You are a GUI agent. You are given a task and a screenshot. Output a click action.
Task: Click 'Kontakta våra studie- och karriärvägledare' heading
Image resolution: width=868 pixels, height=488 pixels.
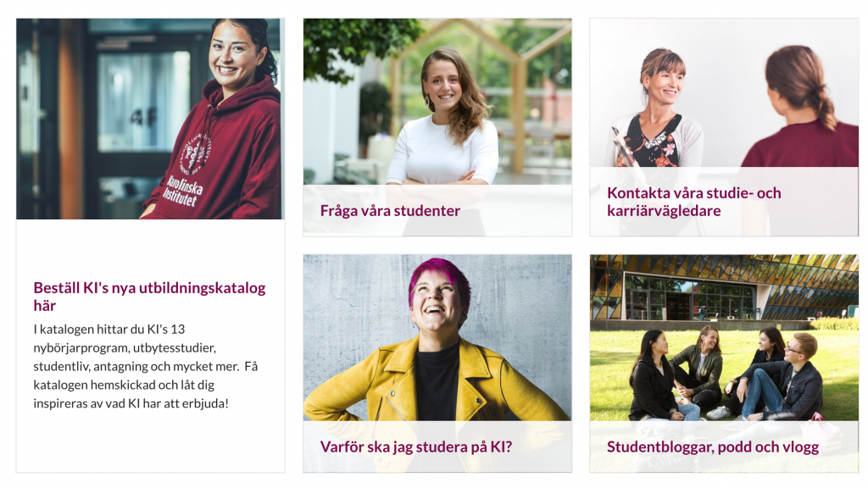(x=693, y=202)
